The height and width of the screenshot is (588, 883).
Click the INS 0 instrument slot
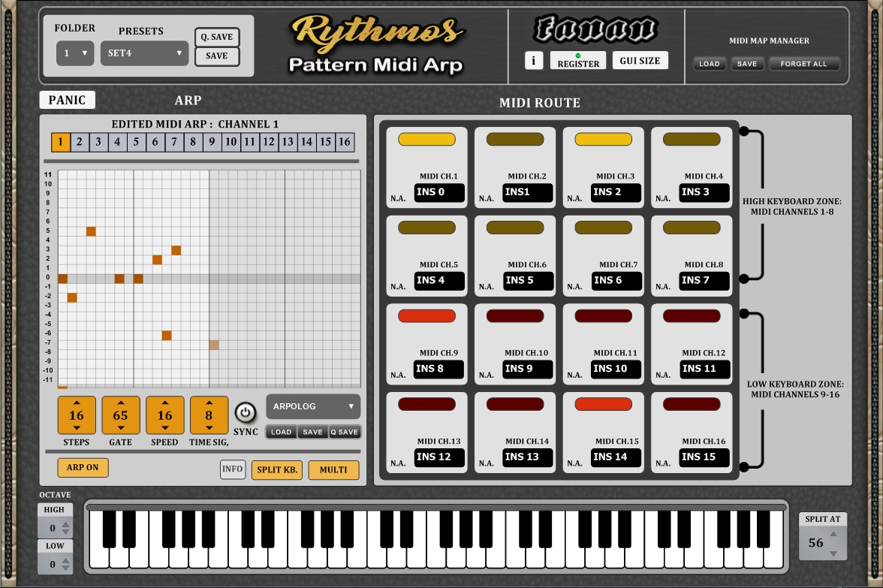tap(439, 193)
